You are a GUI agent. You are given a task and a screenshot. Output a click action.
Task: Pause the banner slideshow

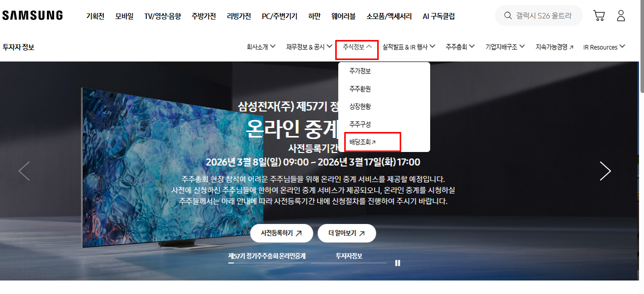(397, 263)
